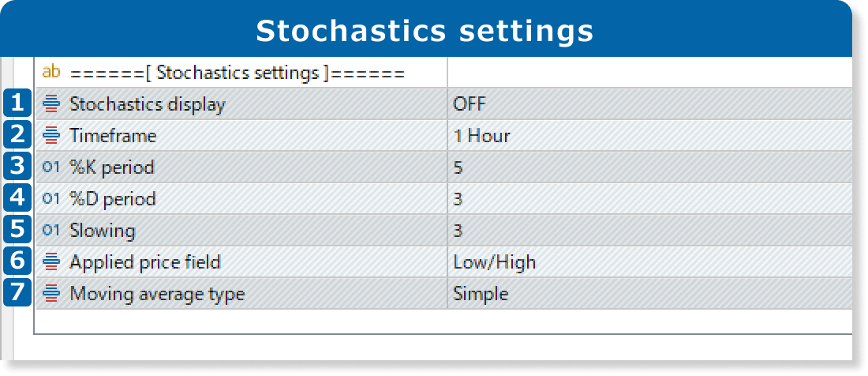The height and width of the screenshot is (376, 868).
Task: Click the enum icon beside Moving average type
Action: pos(51,293)
